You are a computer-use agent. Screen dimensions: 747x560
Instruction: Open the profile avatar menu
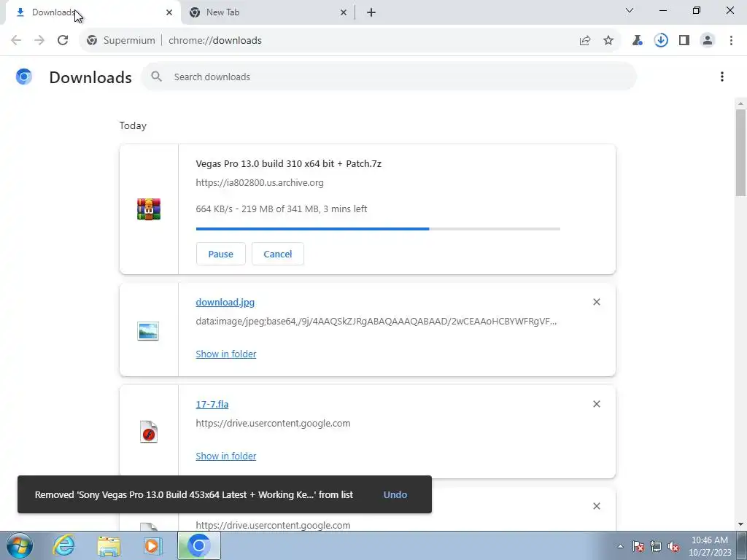708,41
